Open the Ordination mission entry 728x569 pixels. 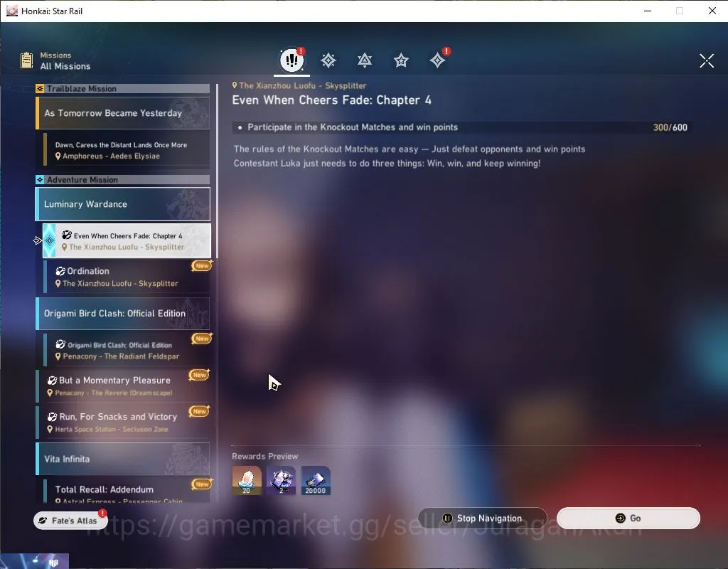(x=127, y=277)
